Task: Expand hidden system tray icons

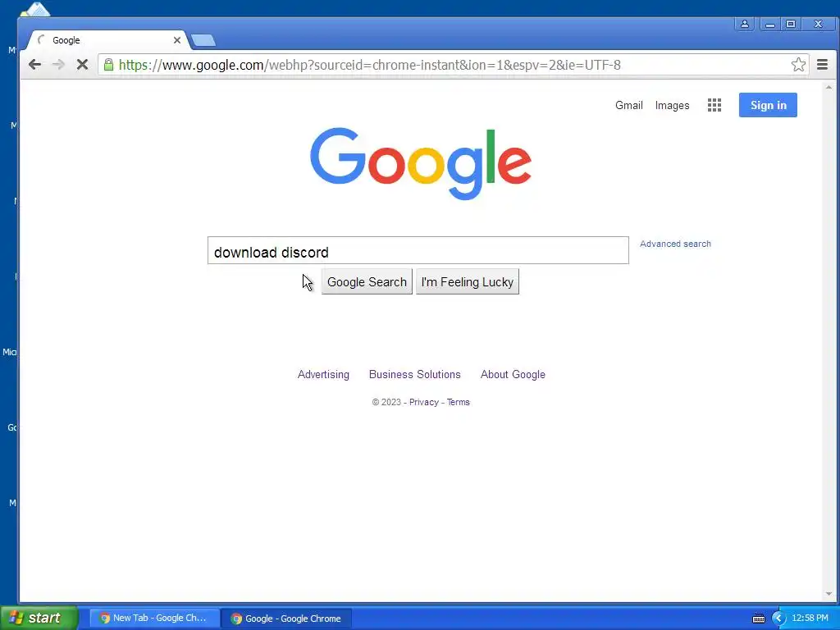Action: (x=778, y=619)
